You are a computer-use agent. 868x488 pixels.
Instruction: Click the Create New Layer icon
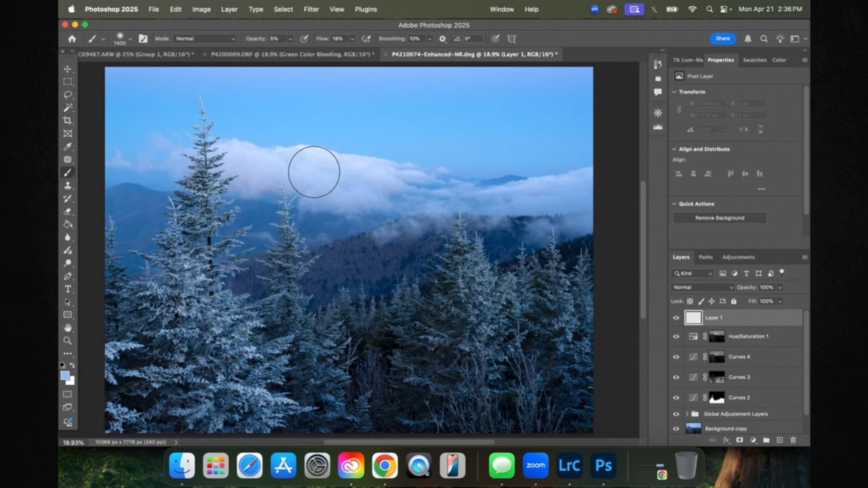[780, 440]
